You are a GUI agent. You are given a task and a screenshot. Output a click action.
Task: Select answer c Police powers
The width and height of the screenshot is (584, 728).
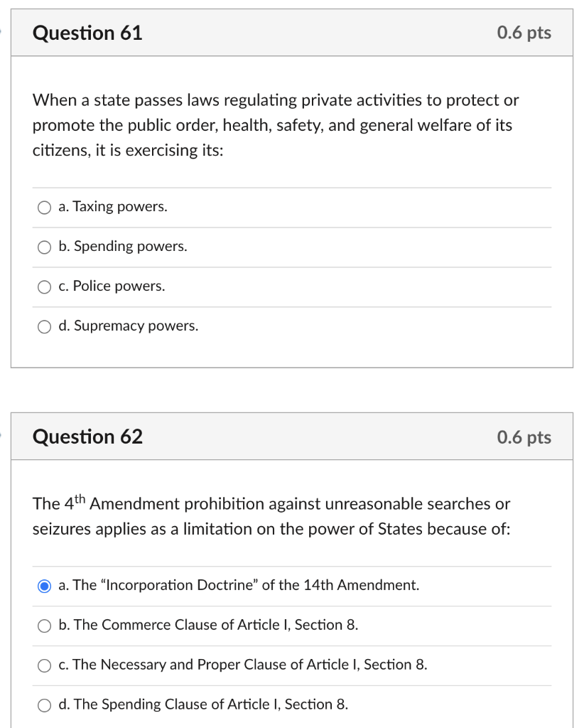point(44,287)
